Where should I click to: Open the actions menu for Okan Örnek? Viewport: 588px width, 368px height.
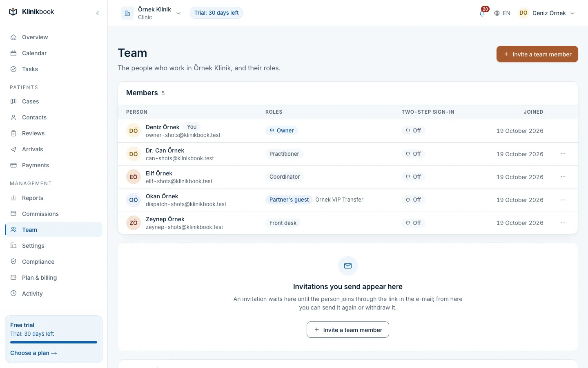pyautogui.click(x=563, y=200)
